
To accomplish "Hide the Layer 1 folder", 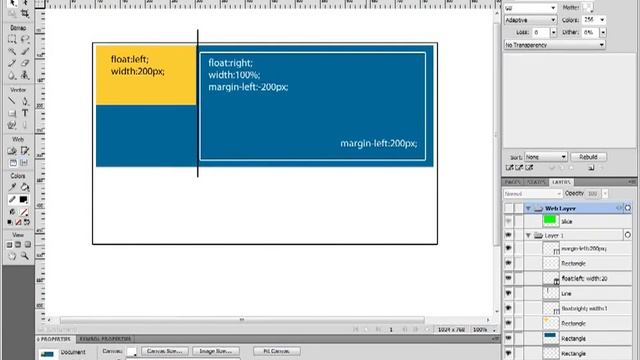I will coord(508,235).
